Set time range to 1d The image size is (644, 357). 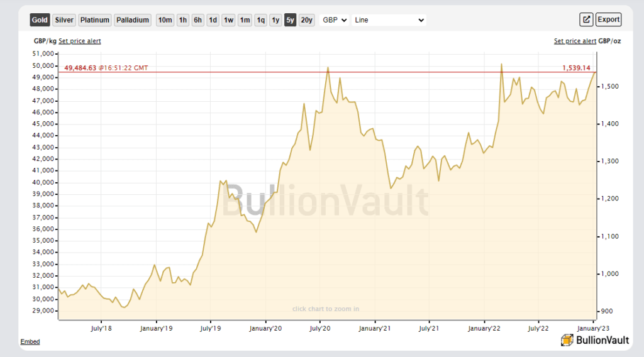(213, 19)
